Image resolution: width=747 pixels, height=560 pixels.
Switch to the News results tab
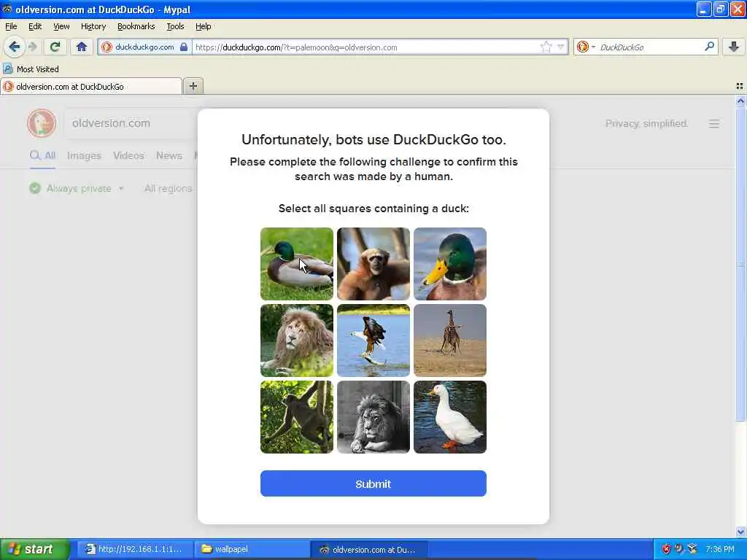(169, 156)
